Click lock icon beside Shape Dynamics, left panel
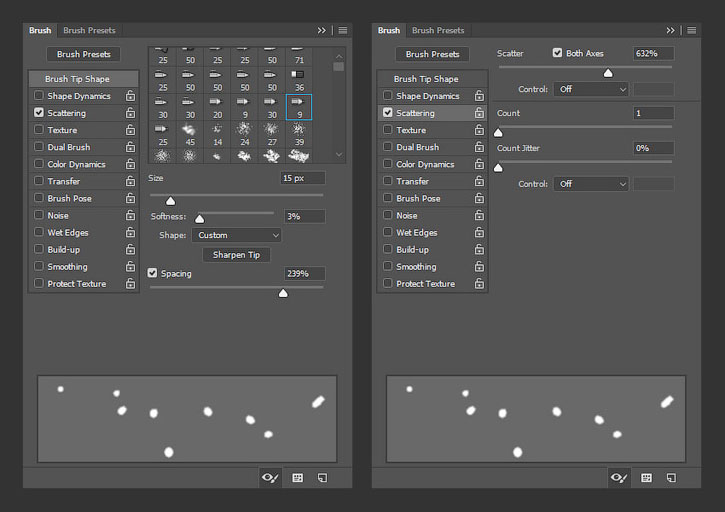This screenshot has height=512, width=725. (x=130, y=96)
